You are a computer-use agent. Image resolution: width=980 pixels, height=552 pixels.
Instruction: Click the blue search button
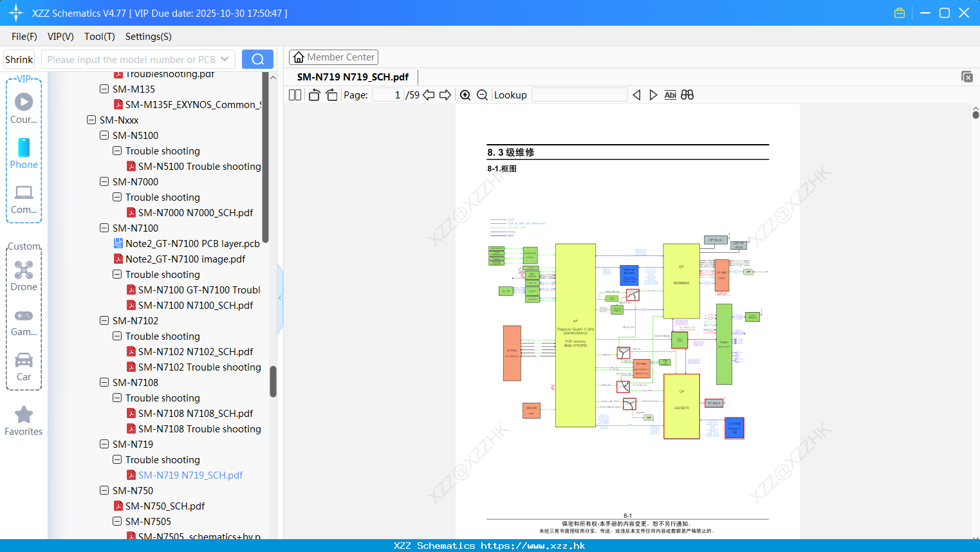(257, 59)
